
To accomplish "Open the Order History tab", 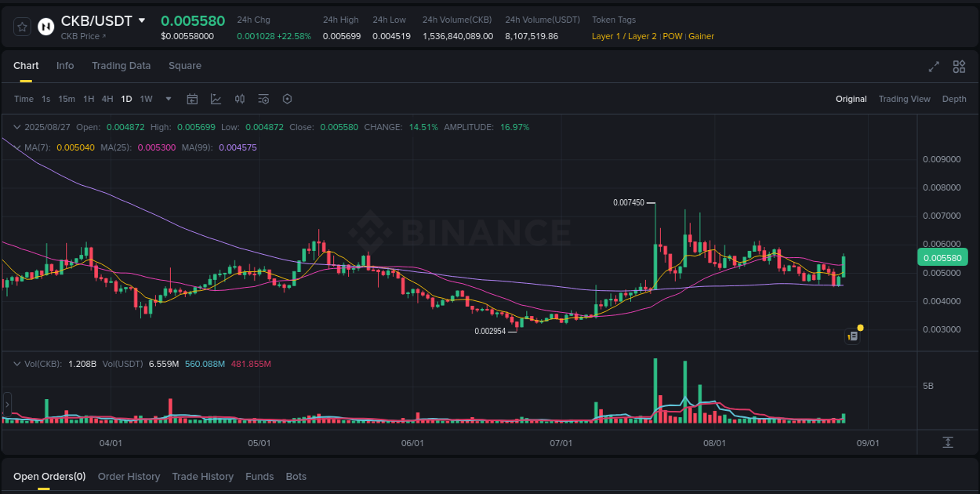I will tap(129, 476).
